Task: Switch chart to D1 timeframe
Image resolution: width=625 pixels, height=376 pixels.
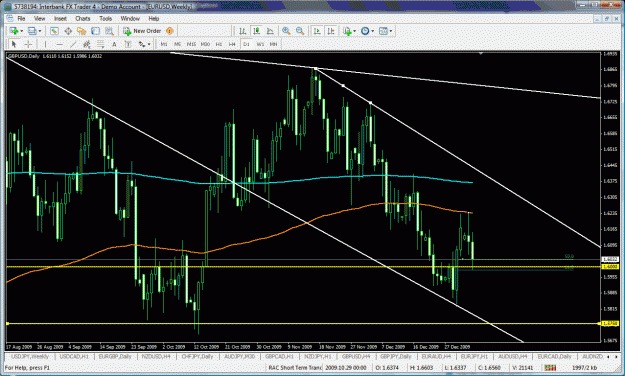Action: point(246,44)
